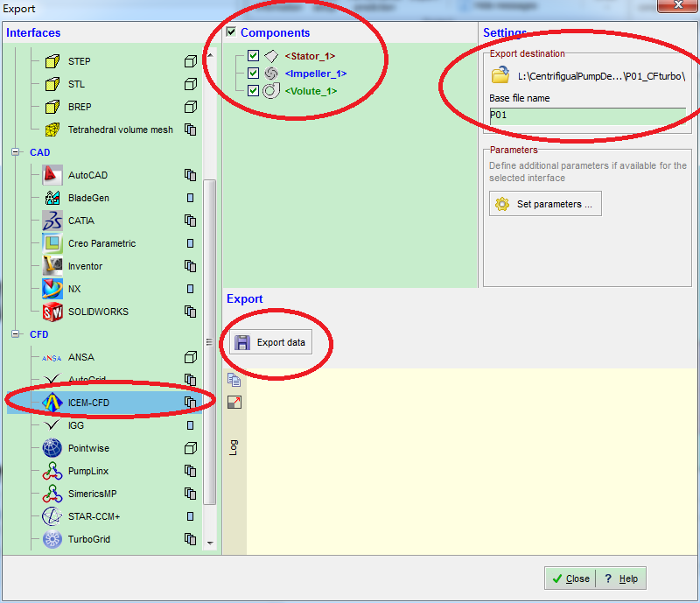Click the interfaces list scrollbar thumb

(209, 341)
